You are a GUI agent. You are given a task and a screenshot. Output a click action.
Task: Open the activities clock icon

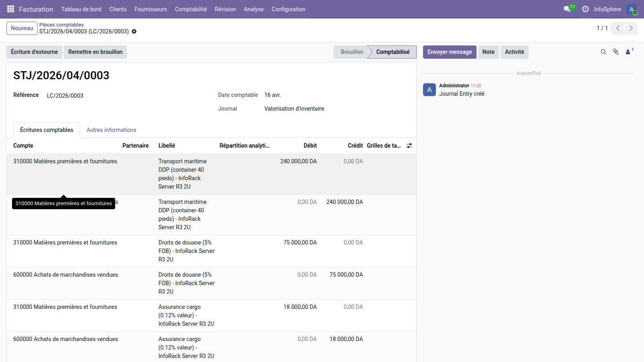pos(585,9)
